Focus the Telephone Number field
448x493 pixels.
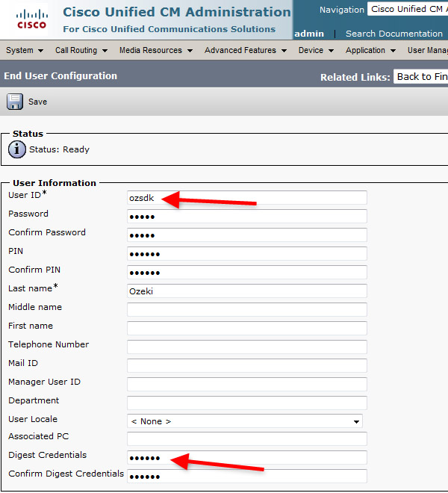point(247,347)
